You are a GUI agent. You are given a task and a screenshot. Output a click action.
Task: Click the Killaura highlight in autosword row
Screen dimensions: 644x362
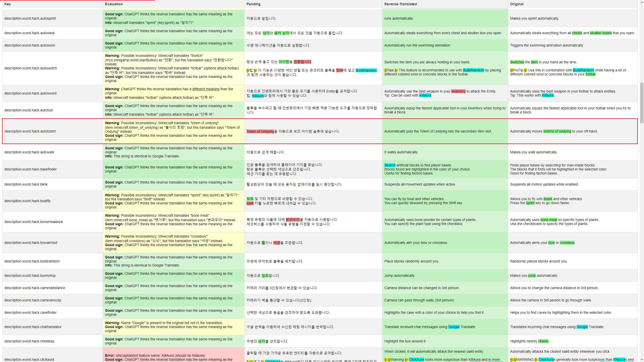tap(258, 96)
